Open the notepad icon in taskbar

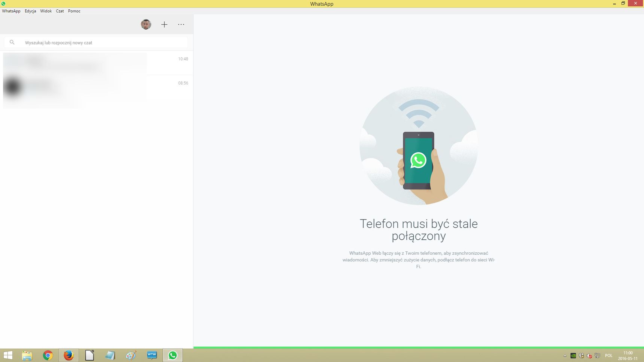click(x=110, y=355)
